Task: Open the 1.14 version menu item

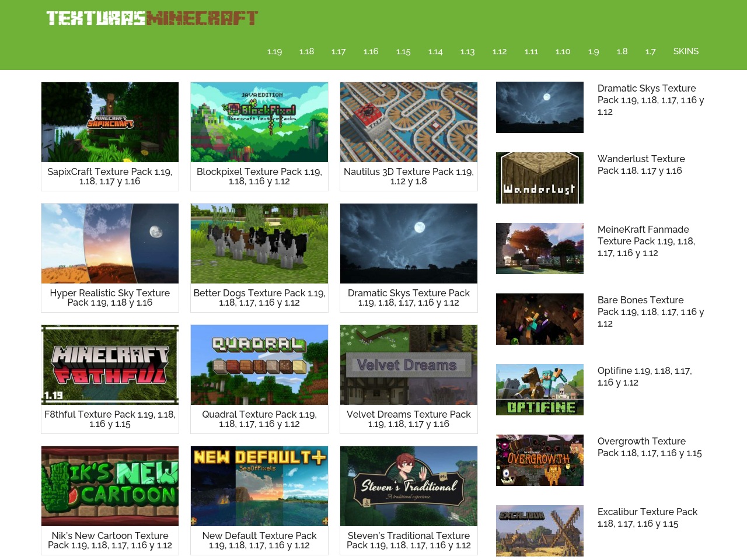Action: click(435, 51)
